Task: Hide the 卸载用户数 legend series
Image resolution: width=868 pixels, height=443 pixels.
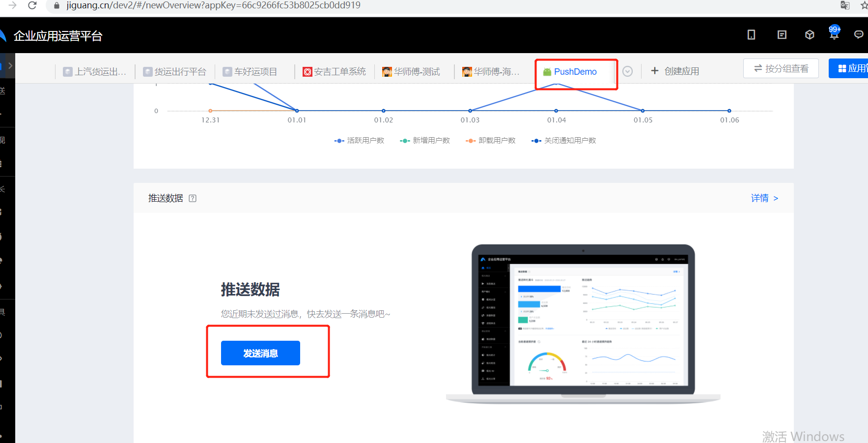Action: point(491,141)
